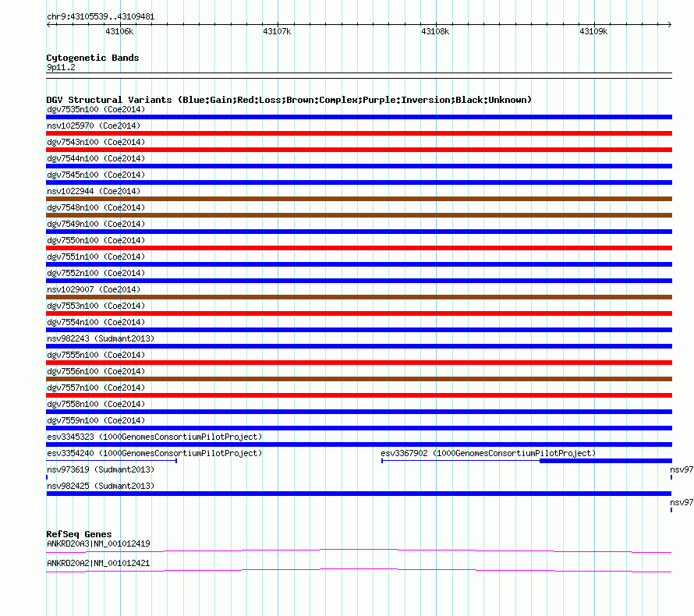This screenshot has width=694, height=616.
Task: Click the red loss bar for nsv1025970
Action: (x=359, y=133)
